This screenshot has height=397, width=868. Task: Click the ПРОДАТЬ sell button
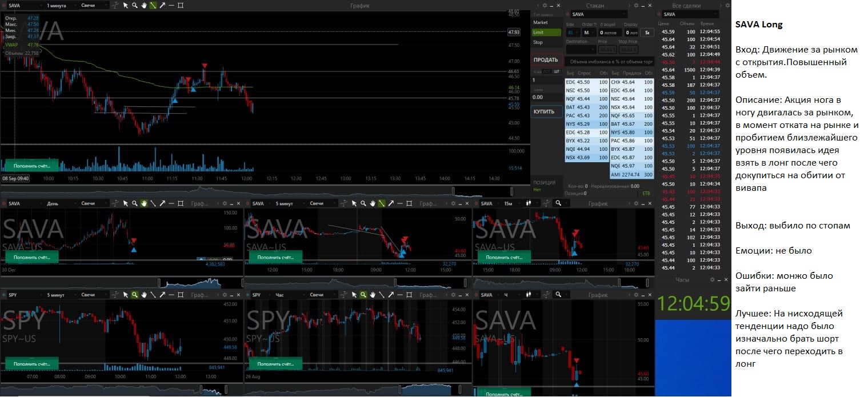546,60
